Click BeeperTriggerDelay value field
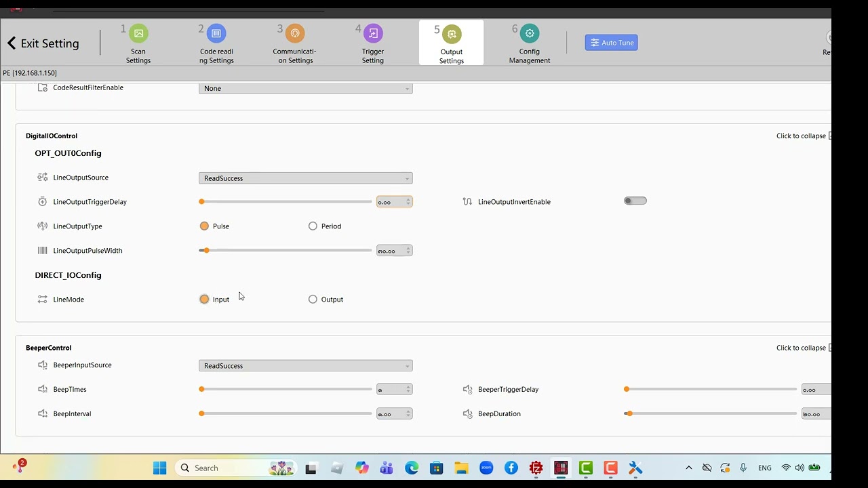Image resolution: width=868 pixels, height=488 pixels. coord(816,390)
